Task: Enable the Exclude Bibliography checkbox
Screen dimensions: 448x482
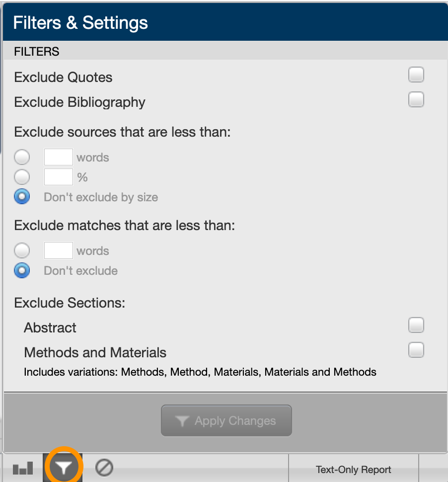Action: [x=416, y=100]
